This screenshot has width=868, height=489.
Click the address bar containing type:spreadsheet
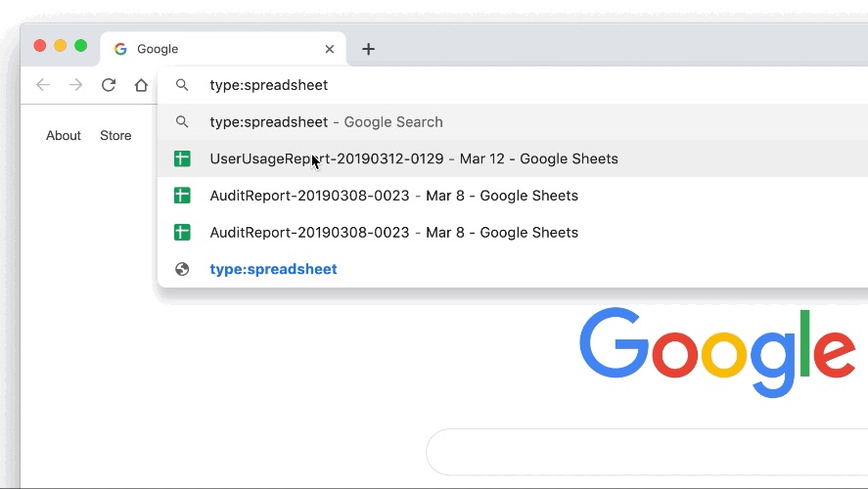pos(489,85)
